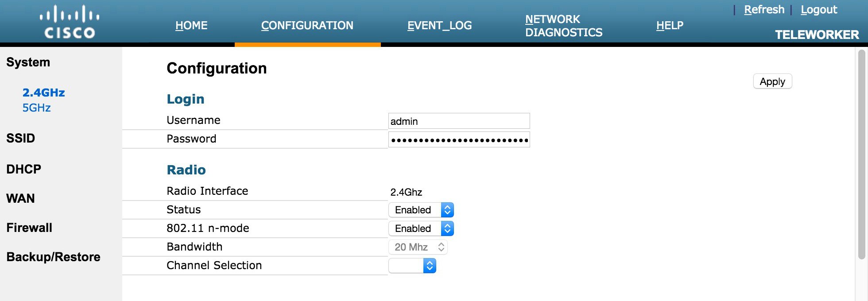Click the Apply button
This screenshot has height=301, width=868.
click(772, 81)
